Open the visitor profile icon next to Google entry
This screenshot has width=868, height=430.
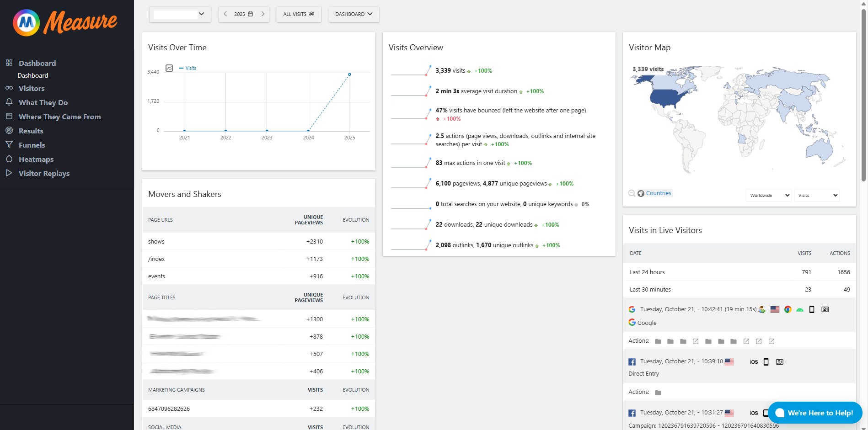pos(825,309)
